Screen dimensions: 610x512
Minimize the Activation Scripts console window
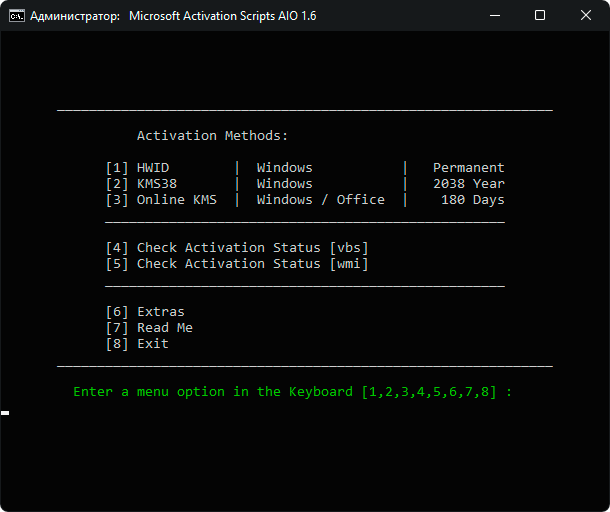pyautogui.click(x=495, y=16)
